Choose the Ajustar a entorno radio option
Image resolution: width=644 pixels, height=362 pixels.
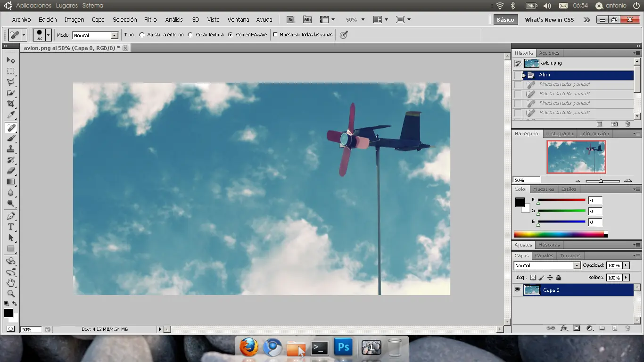141,35
